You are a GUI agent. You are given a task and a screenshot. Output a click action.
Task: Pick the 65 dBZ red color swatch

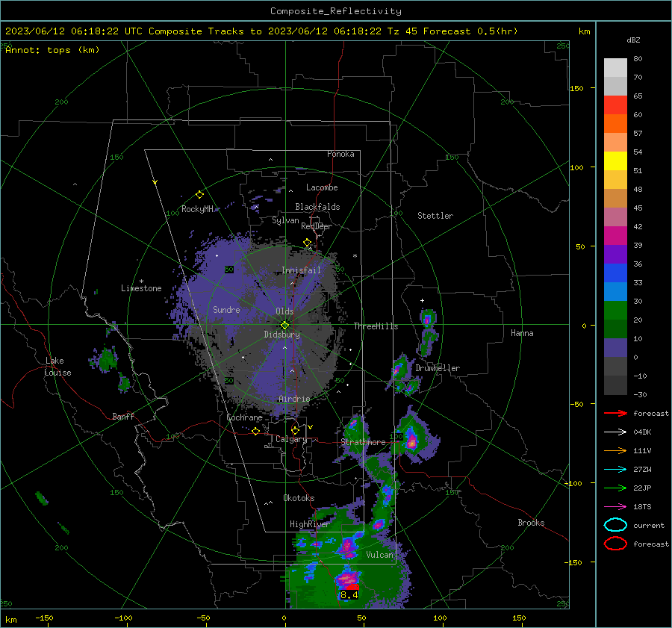click(615, 105)
